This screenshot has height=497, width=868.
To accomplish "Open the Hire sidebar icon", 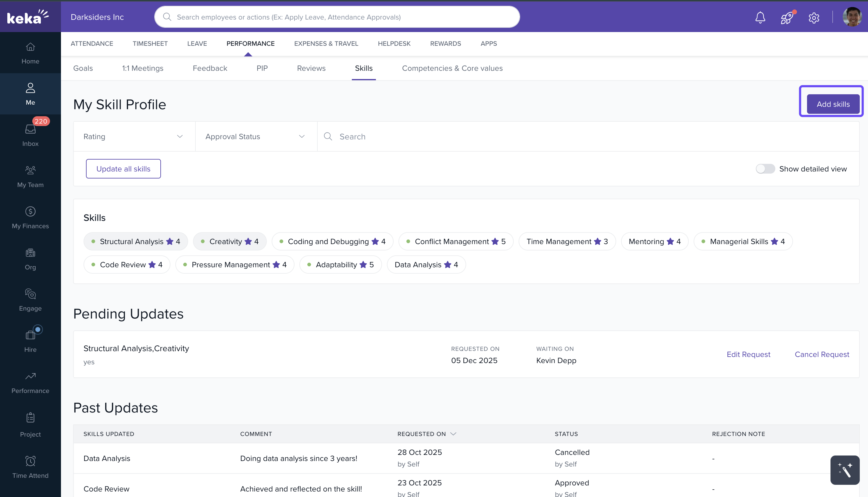I will tap(30, 341).
